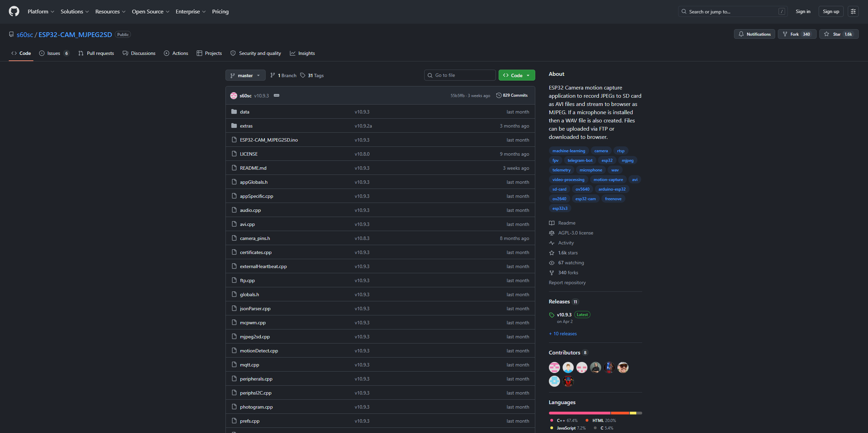
Task: Switch to the Issues tab
Action: point(54,53)
